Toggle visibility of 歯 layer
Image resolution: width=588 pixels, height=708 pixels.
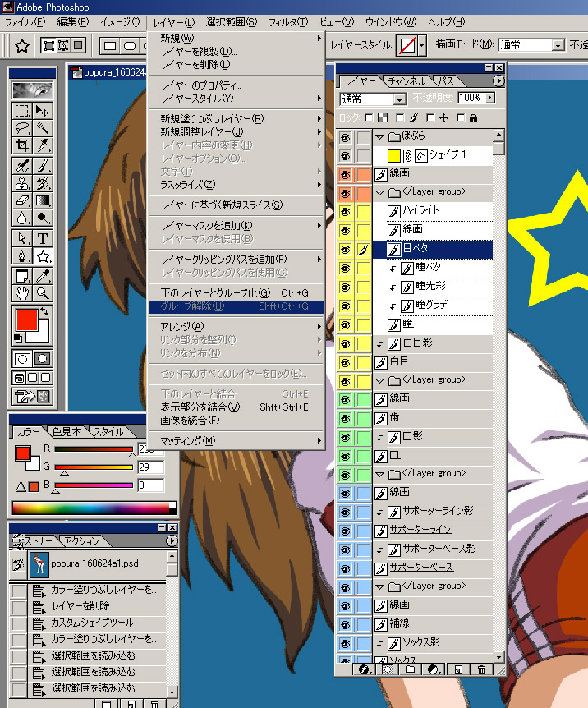(x=346, y=419)
